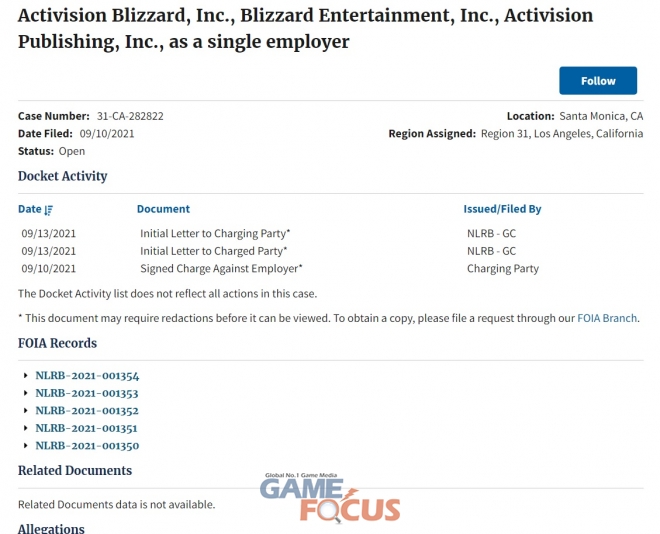Click the case number 31-CA-282822
Viewport: 660px width, 534px height.
(x=130, y=116)
